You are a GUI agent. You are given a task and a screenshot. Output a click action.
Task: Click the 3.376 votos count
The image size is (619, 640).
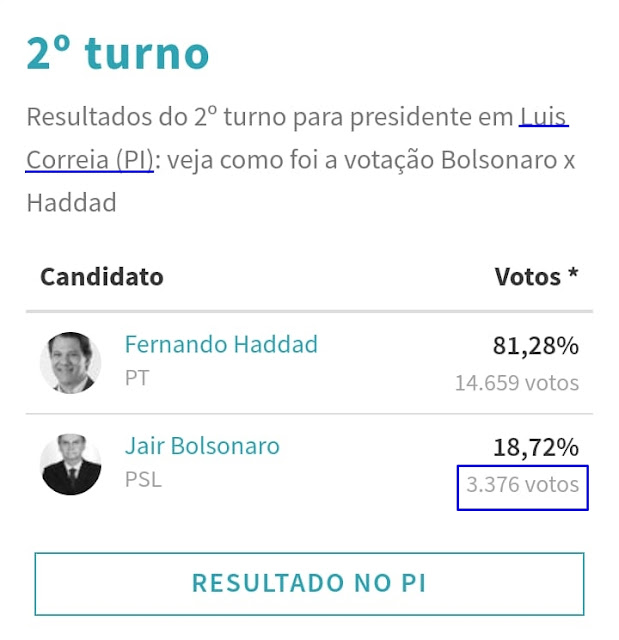[x=523, y=485]
